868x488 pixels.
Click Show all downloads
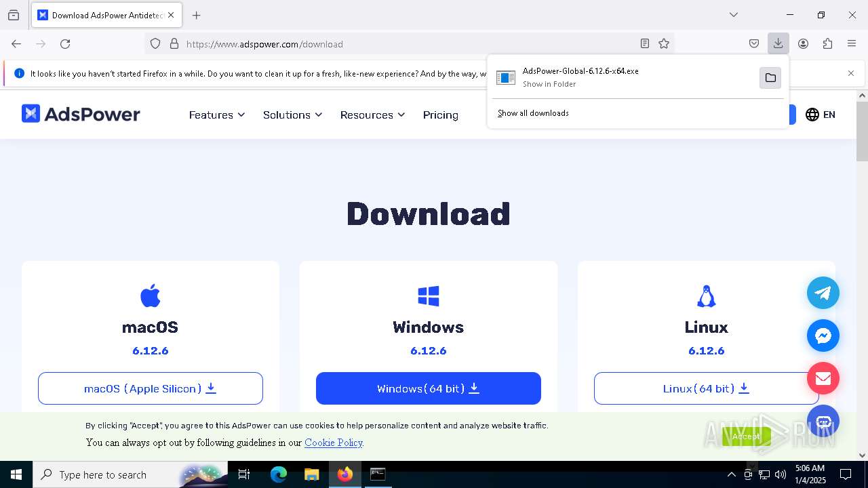coord(533,113)
